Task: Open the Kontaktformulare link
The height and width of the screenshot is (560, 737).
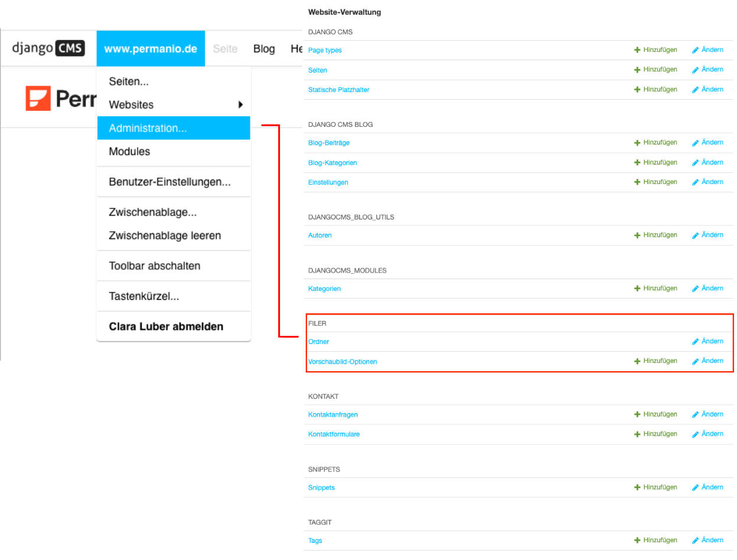Action: pyautogui.click(x=334, y=434)
